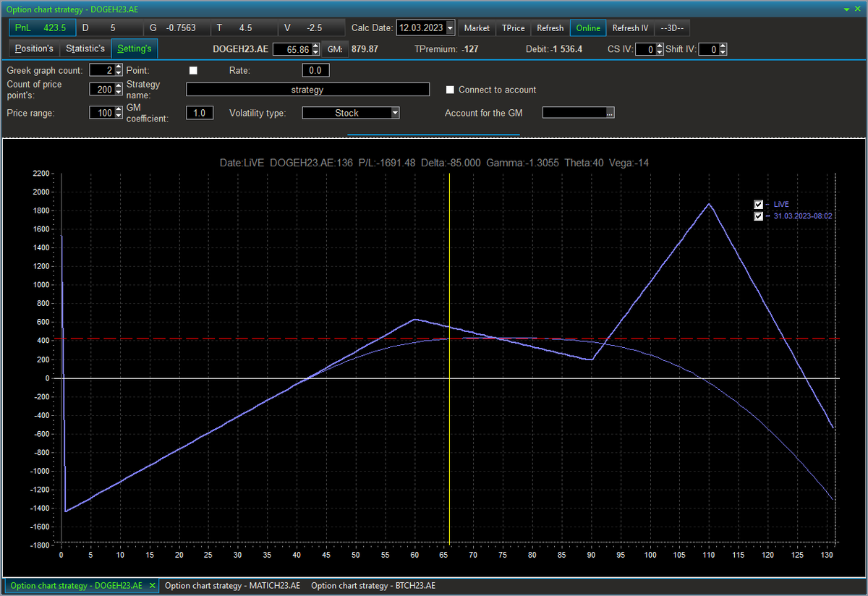The height and width of the screenshot is (596, 868).
Task: Decrease the CS IV value
Action: point(660,52)
